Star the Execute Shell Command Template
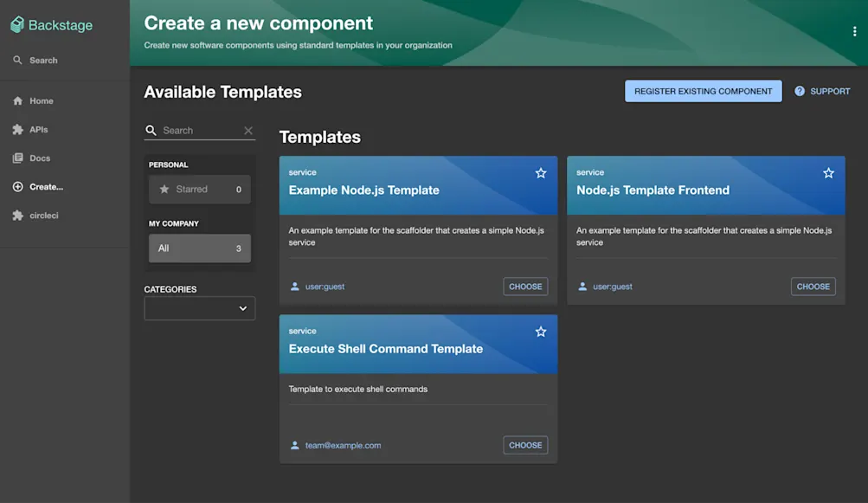 (541, 332)
